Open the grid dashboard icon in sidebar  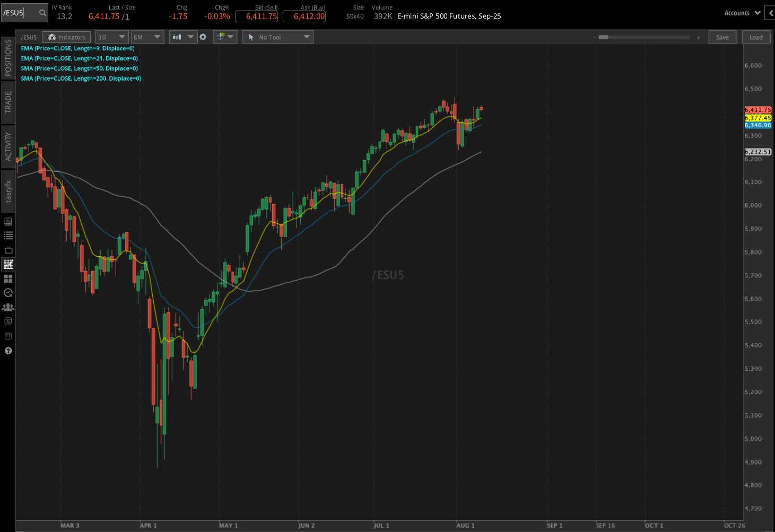click(x=8, y=278)
